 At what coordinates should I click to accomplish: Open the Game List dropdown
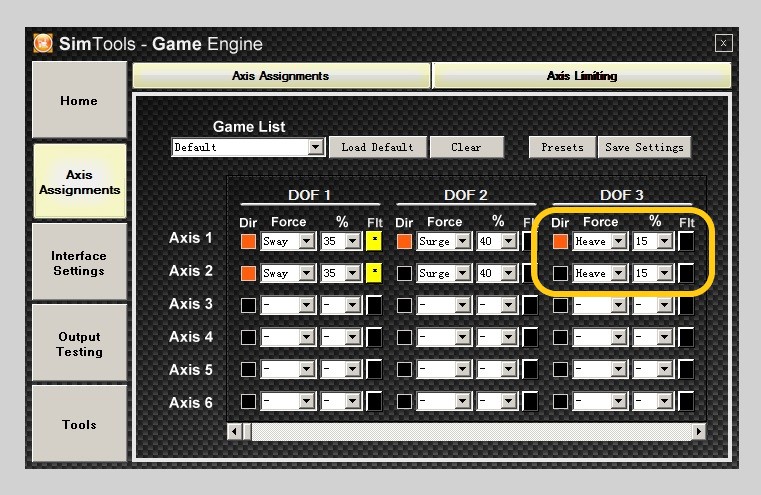point(248,147)
